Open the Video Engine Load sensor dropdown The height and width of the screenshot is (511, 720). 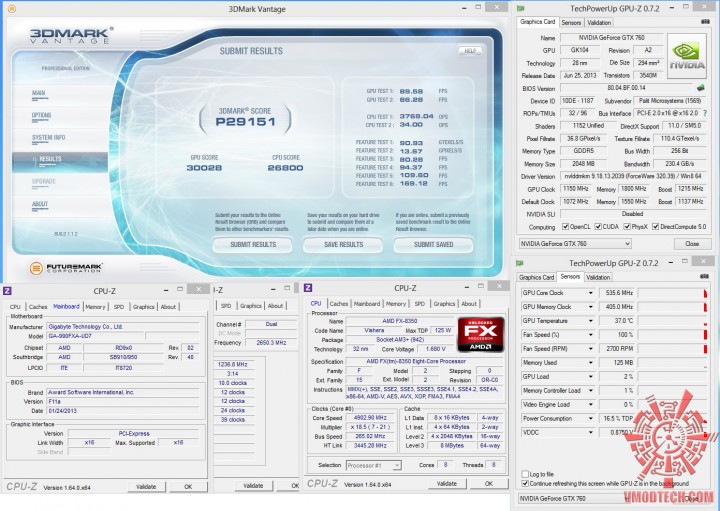point(591,404)
